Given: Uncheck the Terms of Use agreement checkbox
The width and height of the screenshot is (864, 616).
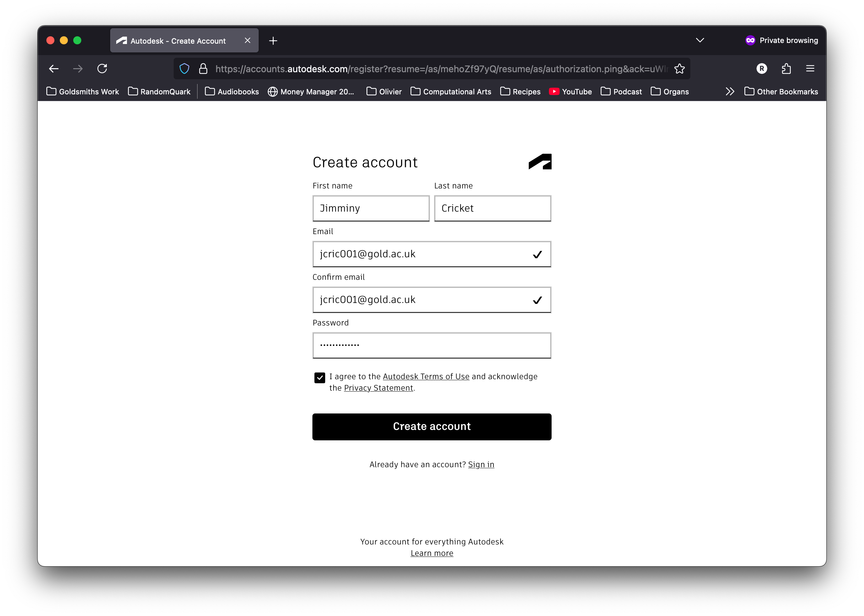Looking at the screenshot, I should click(x=320, y=378).
